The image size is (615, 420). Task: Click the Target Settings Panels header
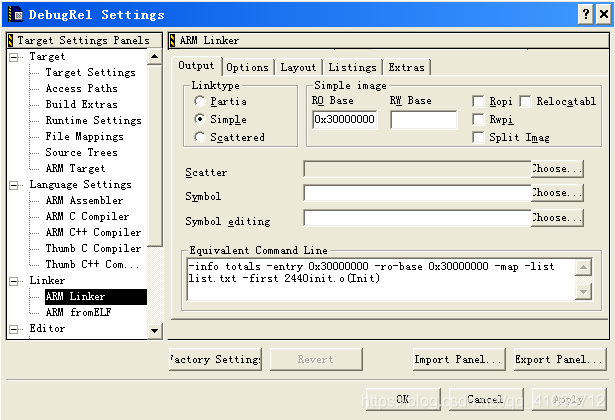point(84,40)
